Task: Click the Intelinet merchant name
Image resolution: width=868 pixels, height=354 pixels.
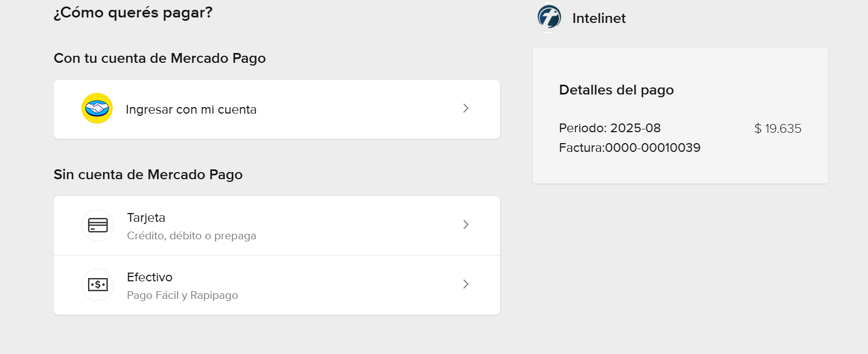Action: click(x=599, y=19)
